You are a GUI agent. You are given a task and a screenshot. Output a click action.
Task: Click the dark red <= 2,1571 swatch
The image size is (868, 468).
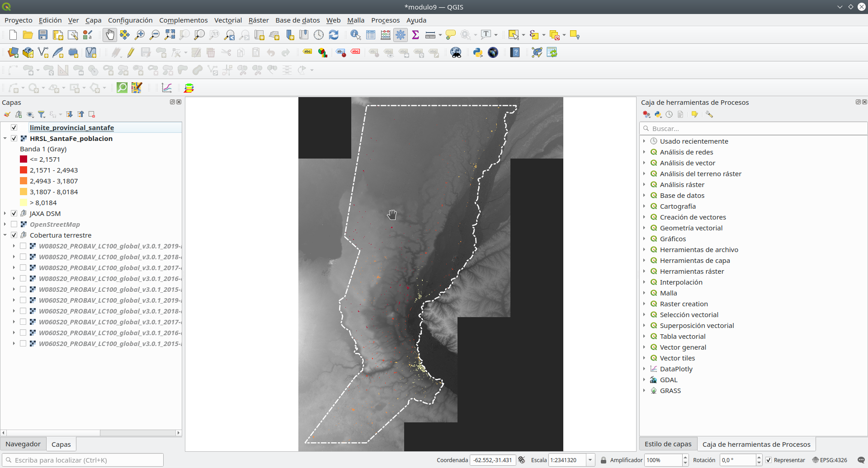[24, 159]
